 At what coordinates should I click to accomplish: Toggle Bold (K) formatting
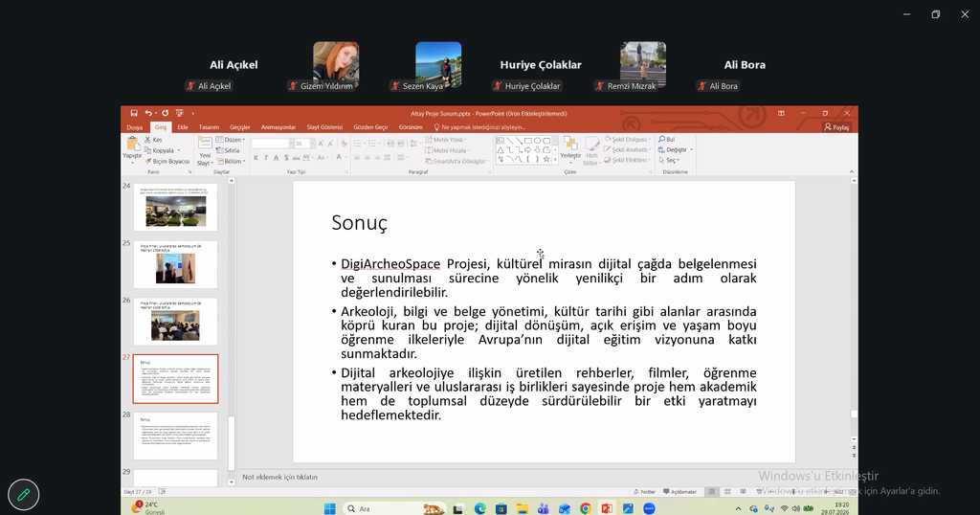(256, 158)
